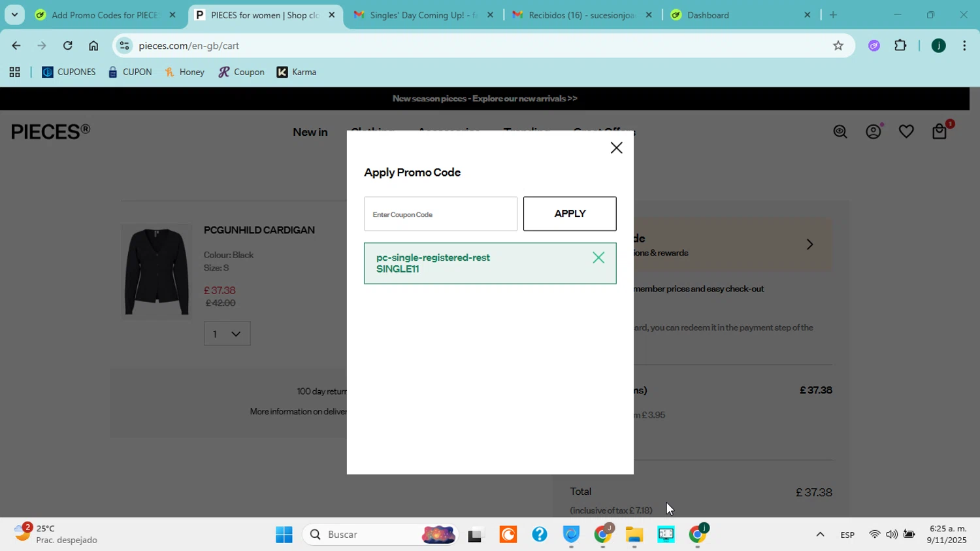Open Chrome three-dot menu

coord(965,46)
